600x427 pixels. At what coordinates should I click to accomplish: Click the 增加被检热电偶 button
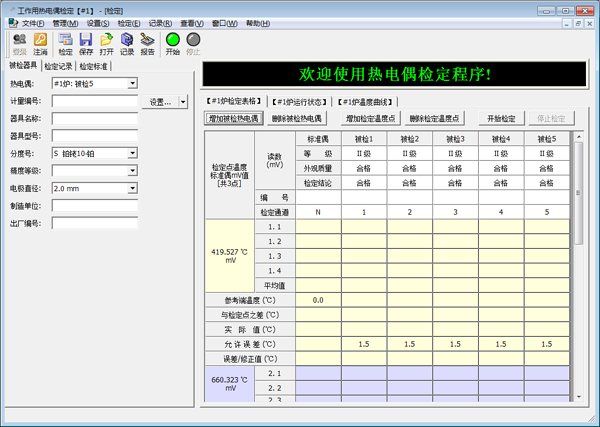click(233, 118)
